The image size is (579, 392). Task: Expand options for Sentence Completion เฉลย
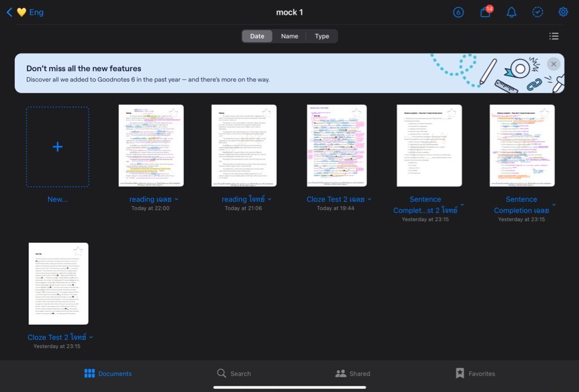(554, 204)
